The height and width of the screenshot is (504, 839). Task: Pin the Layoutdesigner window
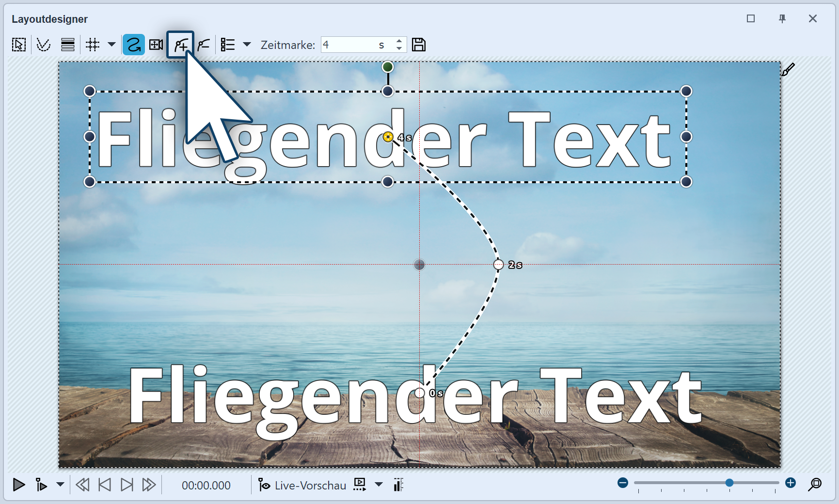pos(782,19)
